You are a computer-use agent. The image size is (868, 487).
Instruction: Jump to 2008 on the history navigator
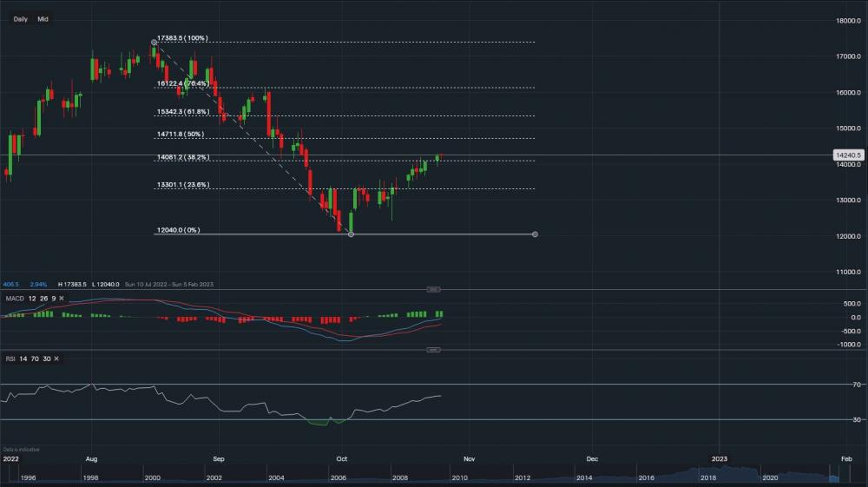click(x=399, y=477)
